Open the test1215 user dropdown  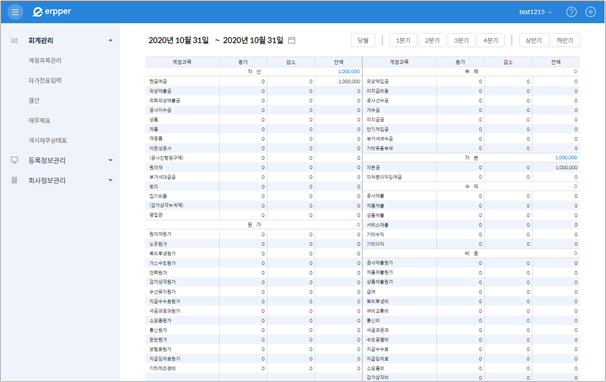click(x=535, y=12)
